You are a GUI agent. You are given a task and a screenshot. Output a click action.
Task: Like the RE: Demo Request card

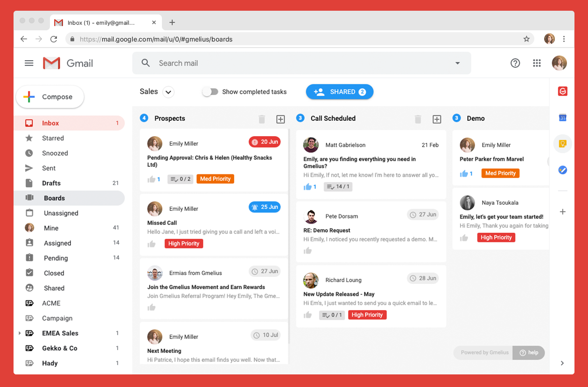[308, 251]
